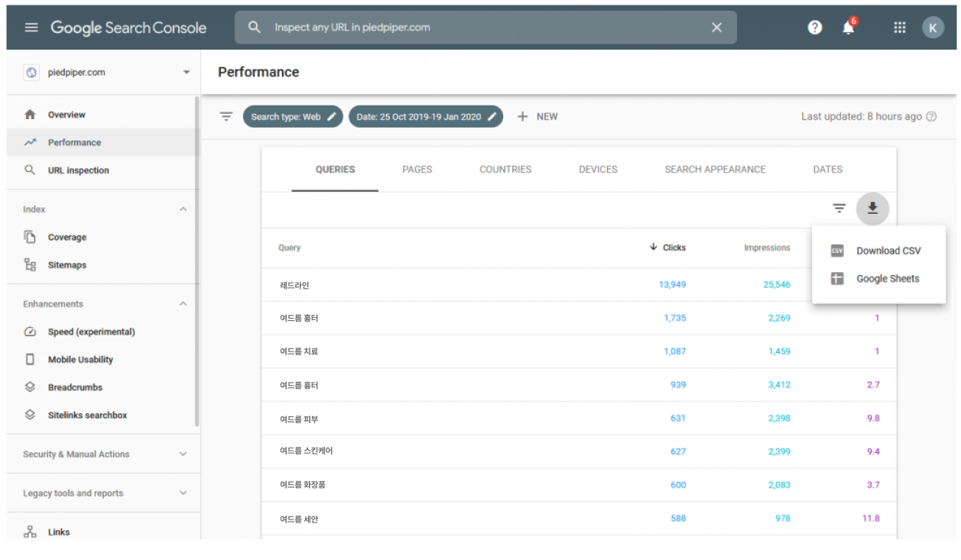Choose Google Sheets from the export menu
Screen dimensions: 961x560
[879, 279]
